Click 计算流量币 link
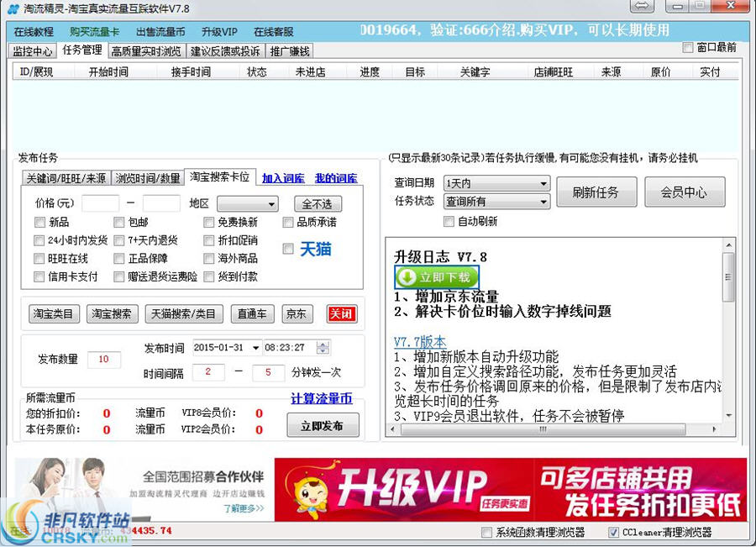Screen dimensions: 756x547 tap(322, 398)
